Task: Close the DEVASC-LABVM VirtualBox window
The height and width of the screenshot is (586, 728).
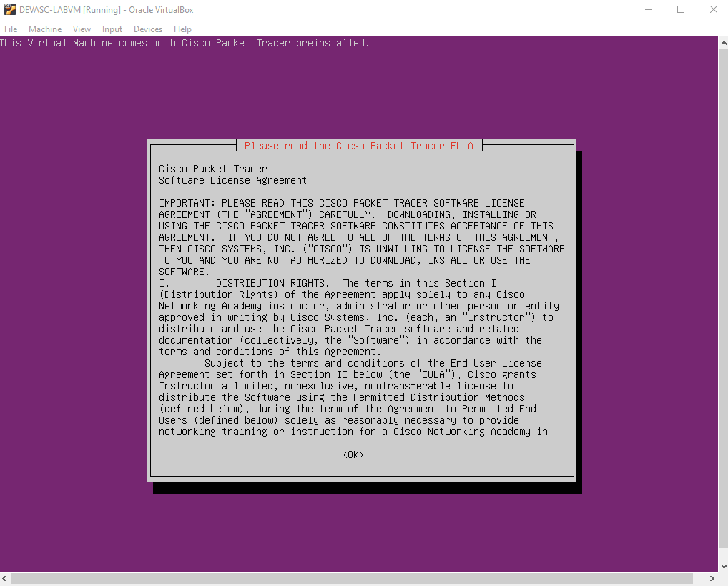Action: [713, 10]
